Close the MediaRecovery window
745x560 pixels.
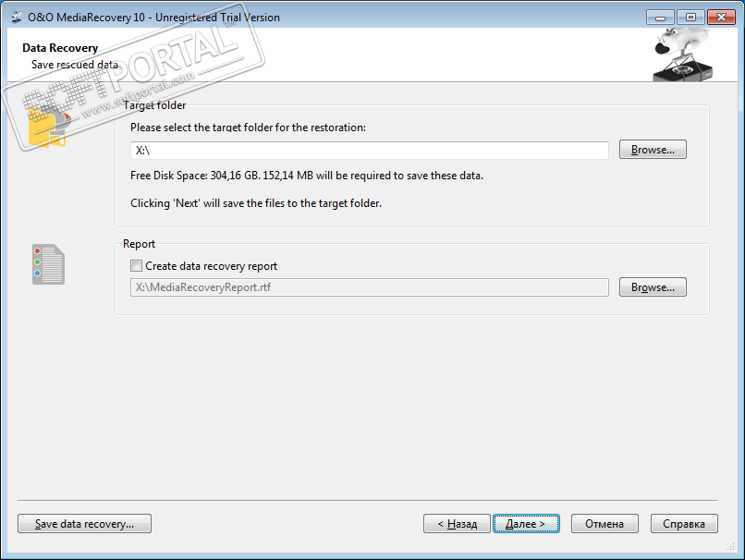click(720, 17)
